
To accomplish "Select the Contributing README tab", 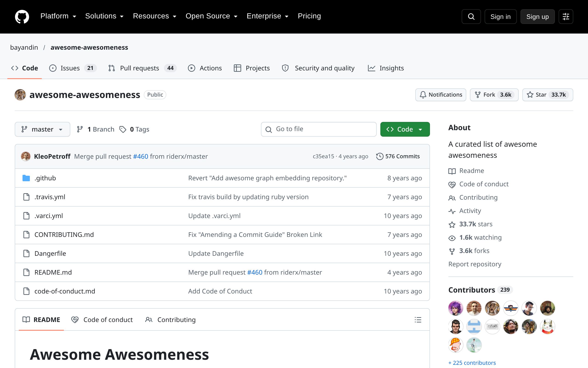I will (170, 319).
